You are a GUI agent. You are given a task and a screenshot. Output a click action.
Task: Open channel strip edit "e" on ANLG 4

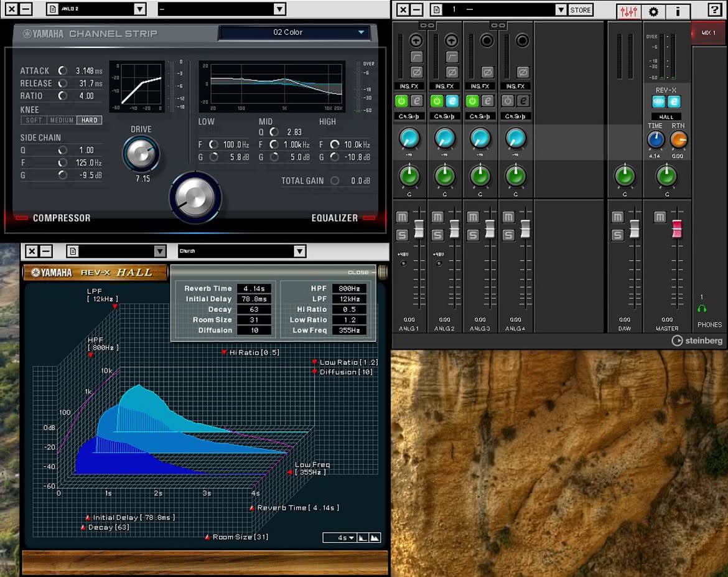click(523, 101)
